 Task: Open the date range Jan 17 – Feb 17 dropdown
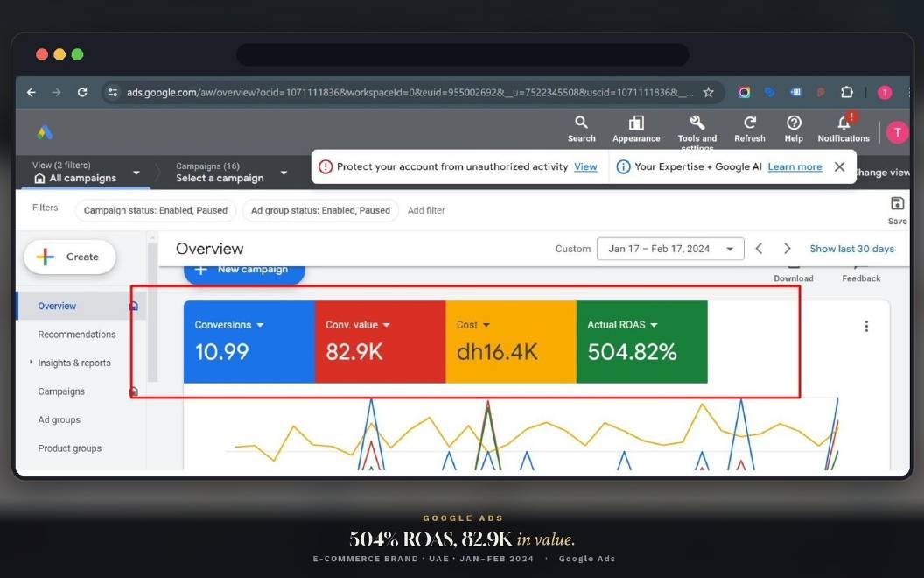click(670, 249)
